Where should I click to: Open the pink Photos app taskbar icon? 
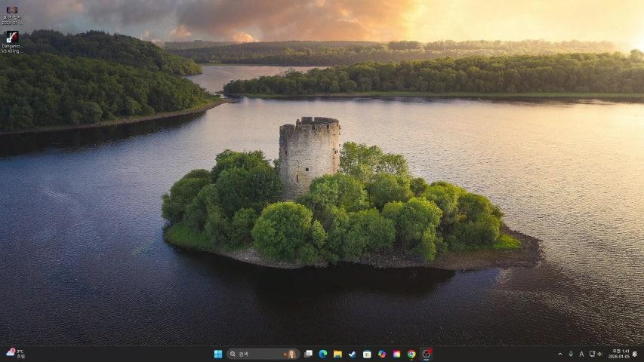(x=396, y=354)
